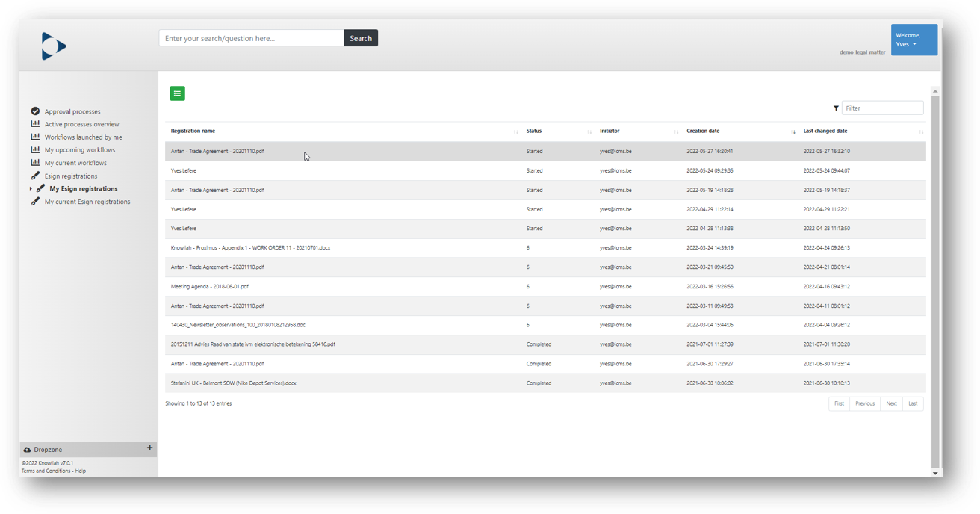Click the filter funnel icon
The image size is (980, 514).
coord(836,108)
